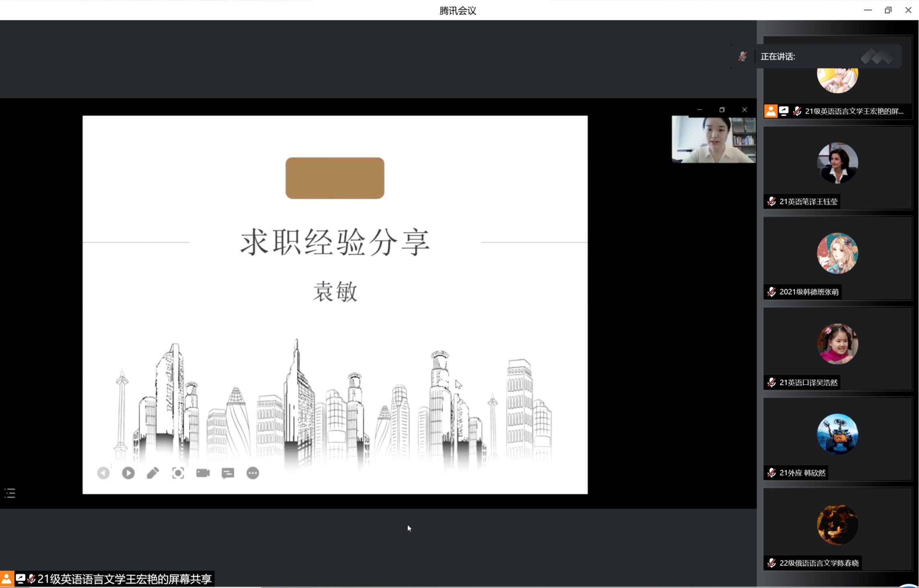
Task: Click mute icon next to 21英语笔译王钰莹
Action: tap(771, 202)
